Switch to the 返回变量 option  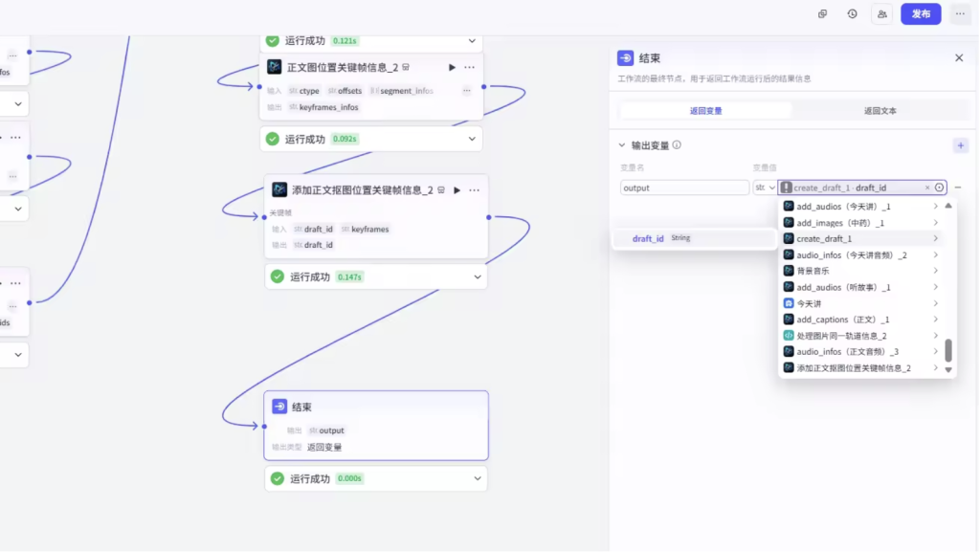click(706, 111)
